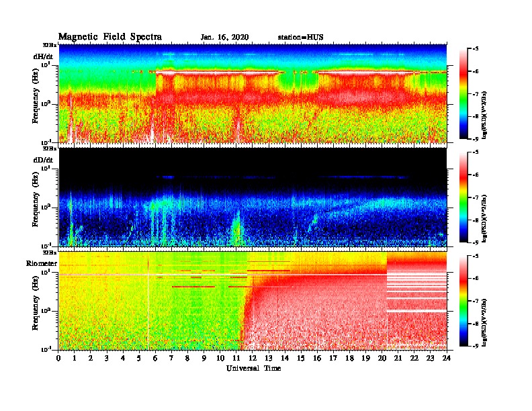Click hour '0' on Universal Time axis

tap(58, 358)
